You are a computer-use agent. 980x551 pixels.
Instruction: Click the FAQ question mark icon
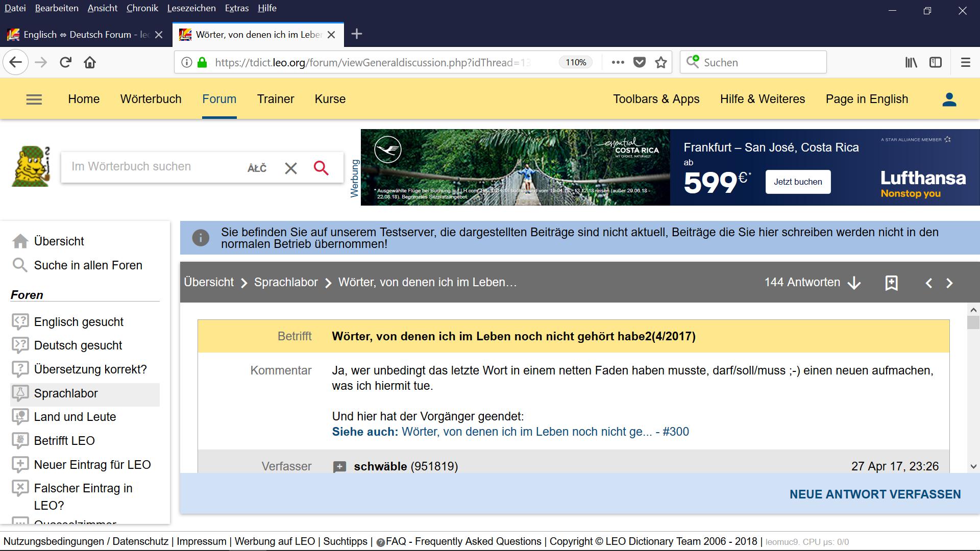pyautogui.click(x=380, y=542)
